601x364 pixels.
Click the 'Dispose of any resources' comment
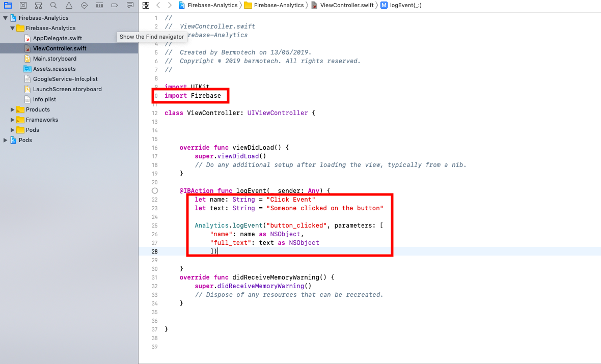(289, 295)
